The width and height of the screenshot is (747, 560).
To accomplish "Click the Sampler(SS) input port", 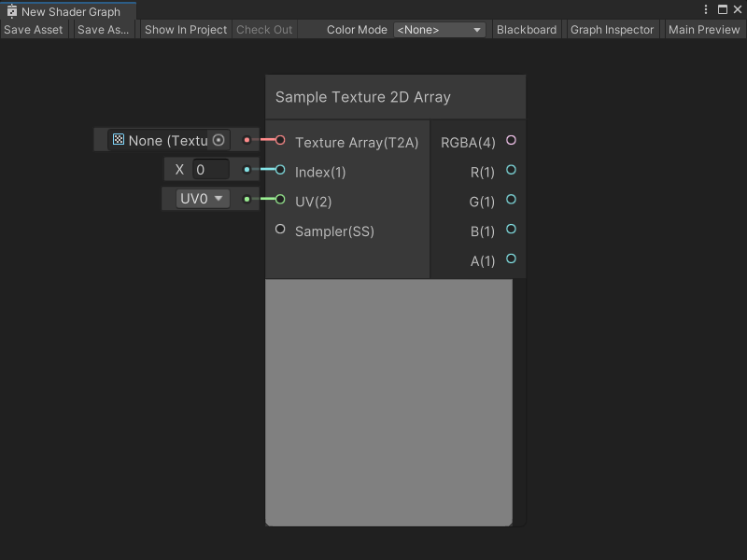I will tap(279, 229).
